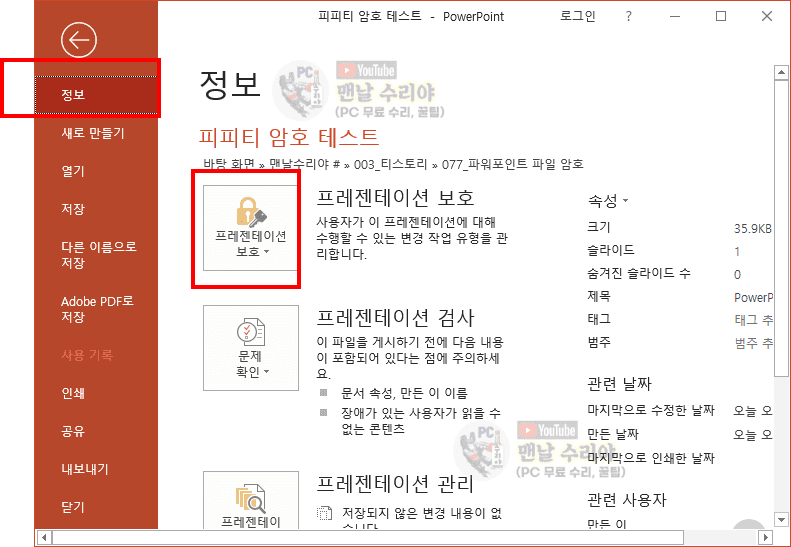Open the 문제 확인 dropdown button

click(251, 348)
